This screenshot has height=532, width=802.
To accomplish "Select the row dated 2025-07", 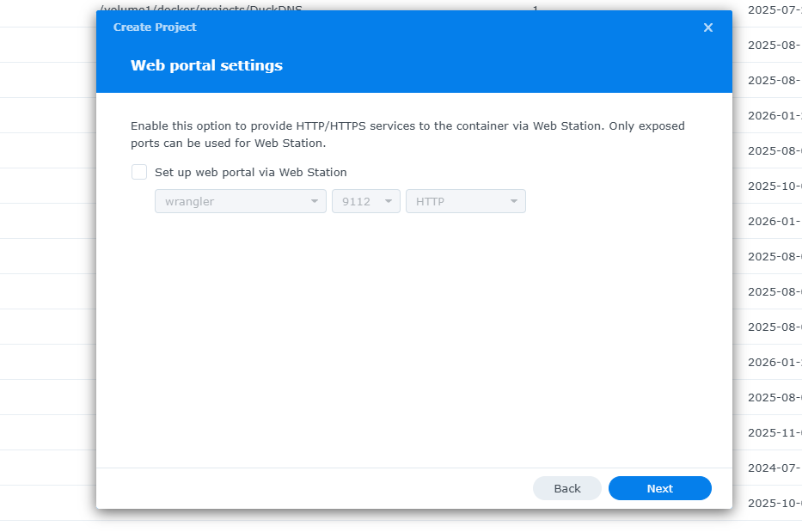I will point(774,9).
